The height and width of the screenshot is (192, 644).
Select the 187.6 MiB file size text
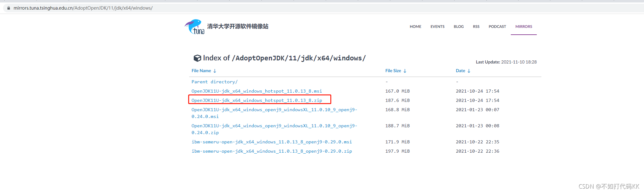(397, 100)
